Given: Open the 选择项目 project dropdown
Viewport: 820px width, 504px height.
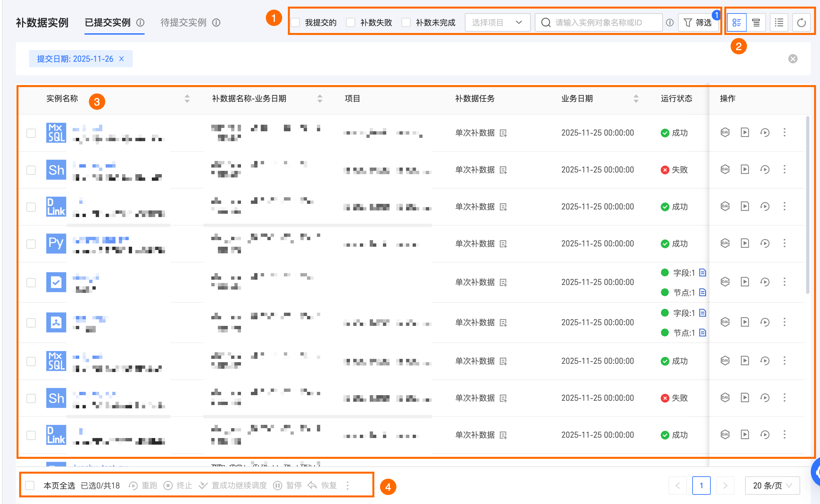Looking at the screenshot, I should click(497, 23).
